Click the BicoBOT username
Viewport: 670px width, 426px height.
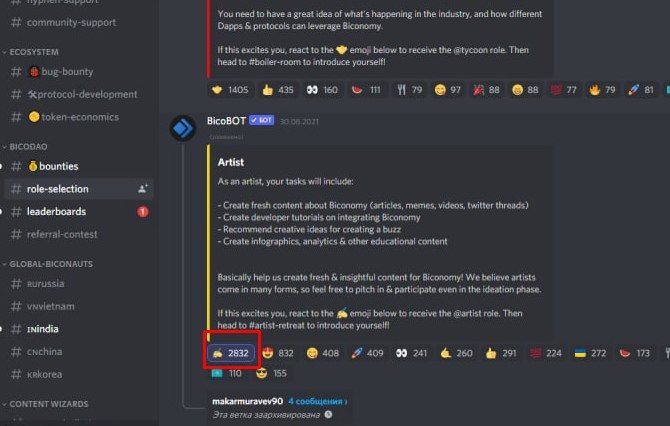[x=226, y=121]
